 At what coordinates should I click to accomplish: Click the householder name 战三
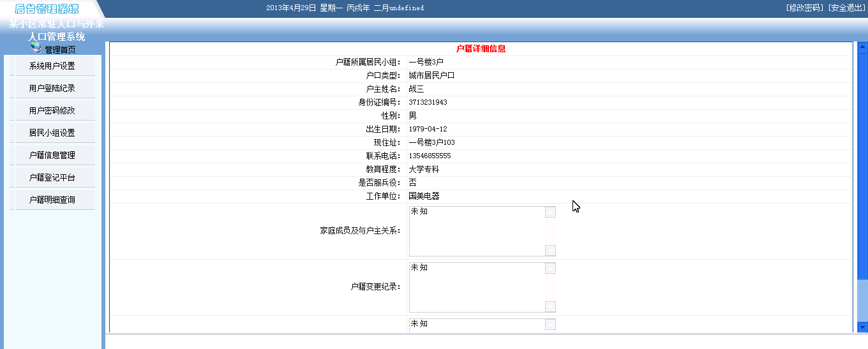point(416,89)
